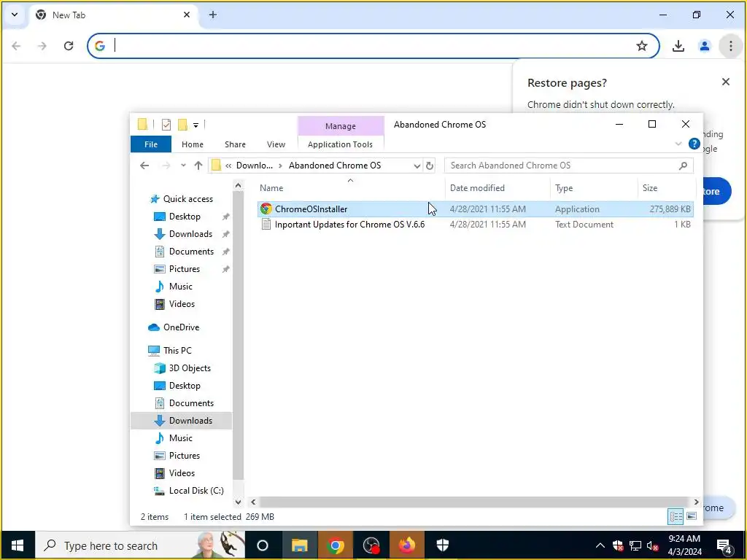The width and height of the screenshot is (747, 560).
Task: Open Chrome's three-dot menu
Action: [730, 46]
